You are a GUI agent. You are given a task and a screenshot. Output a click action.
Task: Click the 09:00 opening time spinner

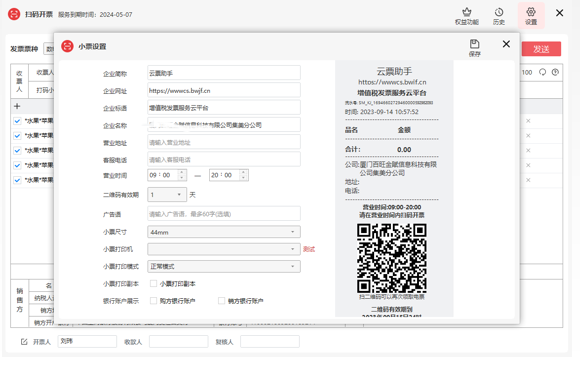pyautogui.click(x=167, y=175)
